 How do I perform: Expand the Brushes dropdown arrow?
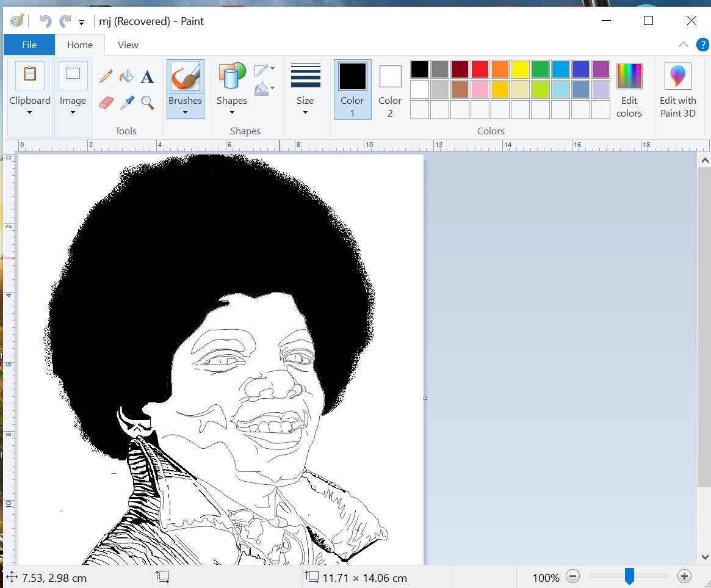pyautogui.click(x=185, y=112)
